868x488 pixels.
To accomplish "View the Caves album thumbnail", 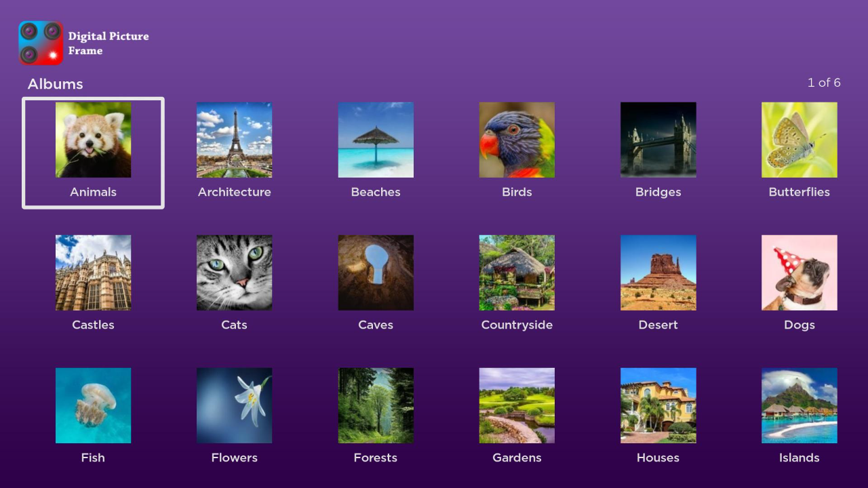I will click(x=376, y=272).
